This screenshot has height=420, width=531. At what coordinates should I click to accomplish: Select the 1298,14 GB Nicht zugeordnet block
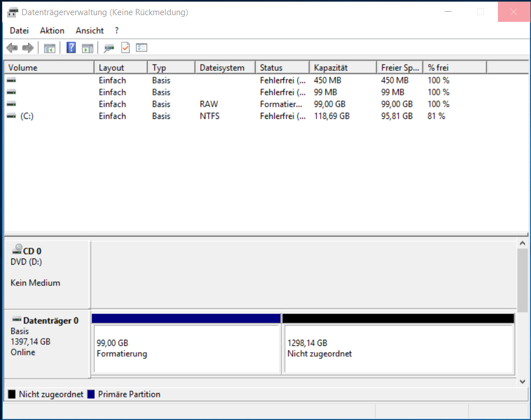tap(399, 349)
